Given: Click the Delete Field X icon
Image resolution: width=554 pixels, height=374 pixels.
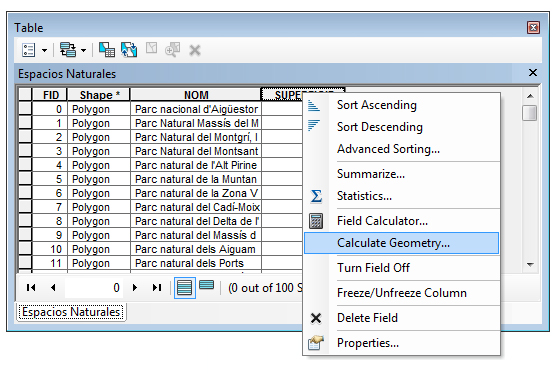Looking at the screenshot, I should coord(316,318).
